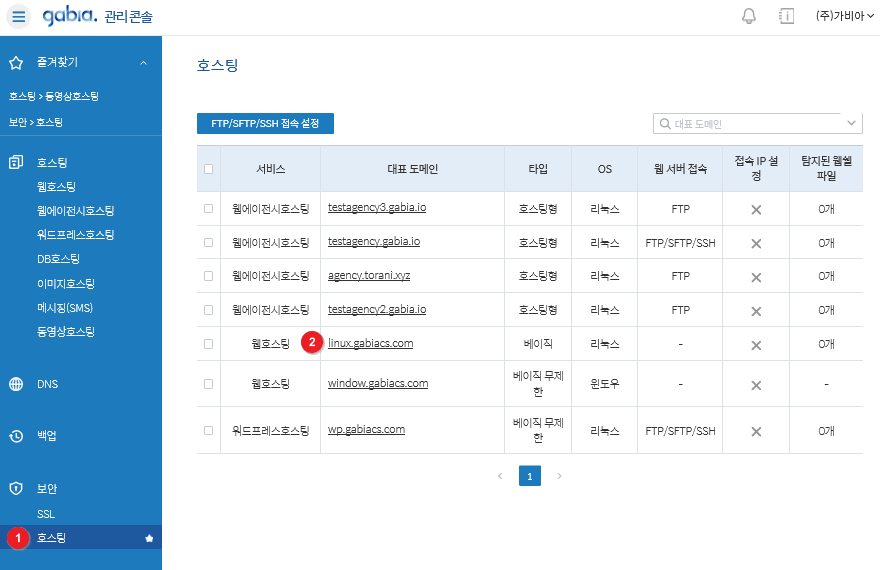The width and height of the screenshot is (880, 570).
Task: Open favorite 보안 > 호스팅
Action: click(x=36, y=122)
